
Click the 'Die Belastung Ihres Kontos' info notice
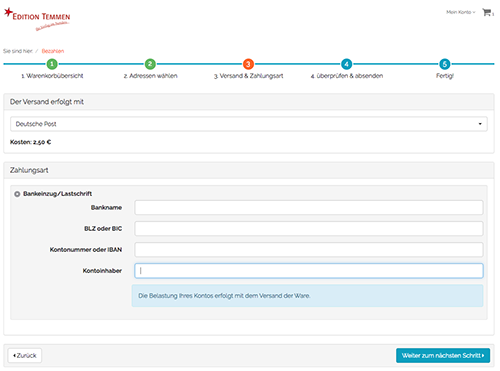coord(307,296)
